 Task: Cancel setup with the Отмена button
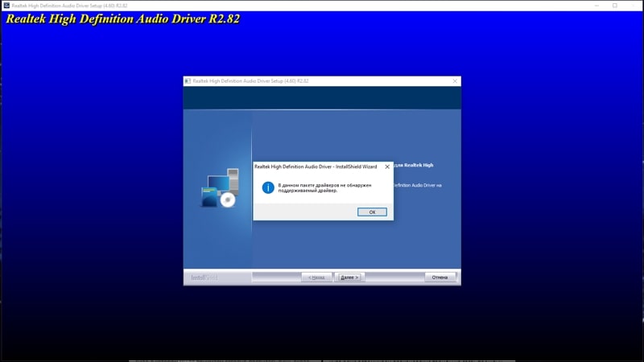440,278
